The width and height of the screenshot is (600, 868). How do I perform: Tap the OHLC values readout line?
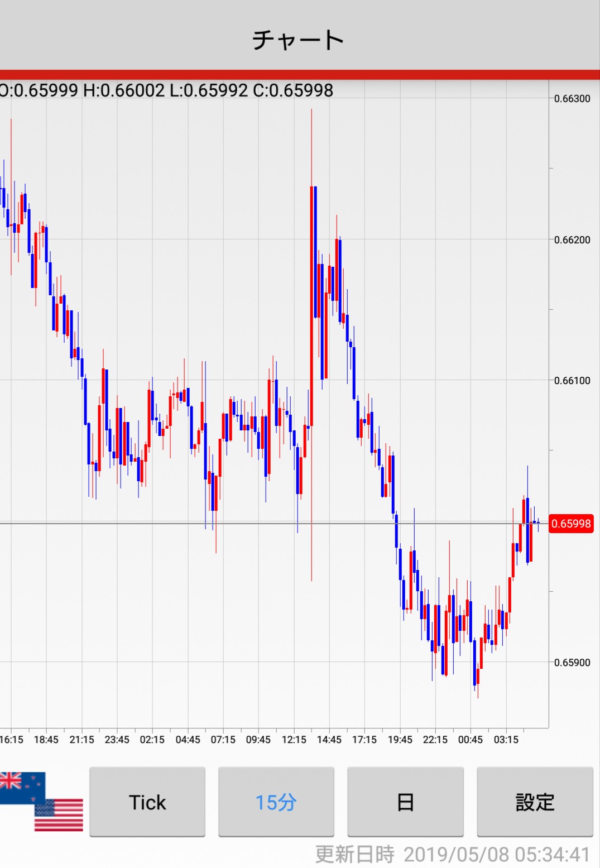point(166,90)
